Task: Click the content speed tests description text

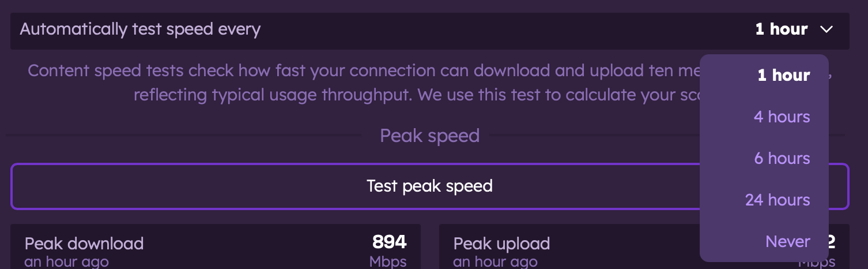Action: pos(357,71)
